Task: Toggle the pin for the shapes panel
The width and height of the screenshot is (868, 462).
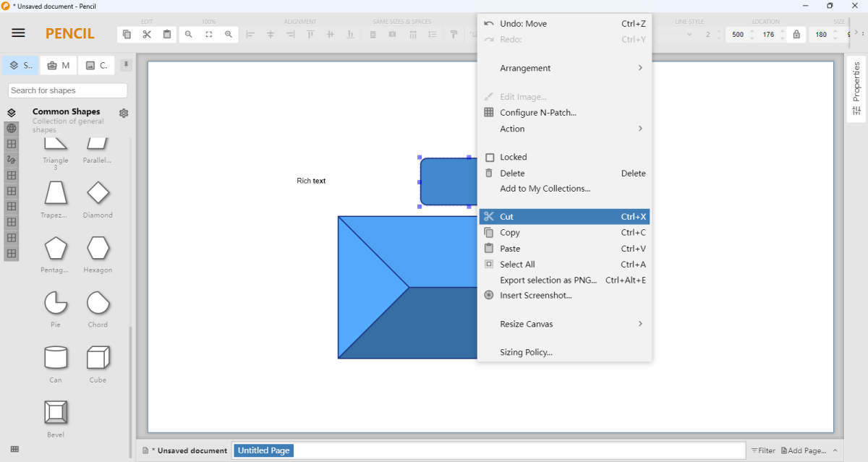Action: coord(126,65)
